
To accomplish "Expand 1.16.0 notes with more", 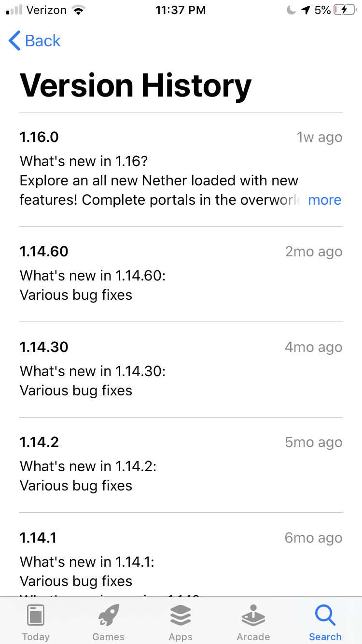I will pos(324,200).
